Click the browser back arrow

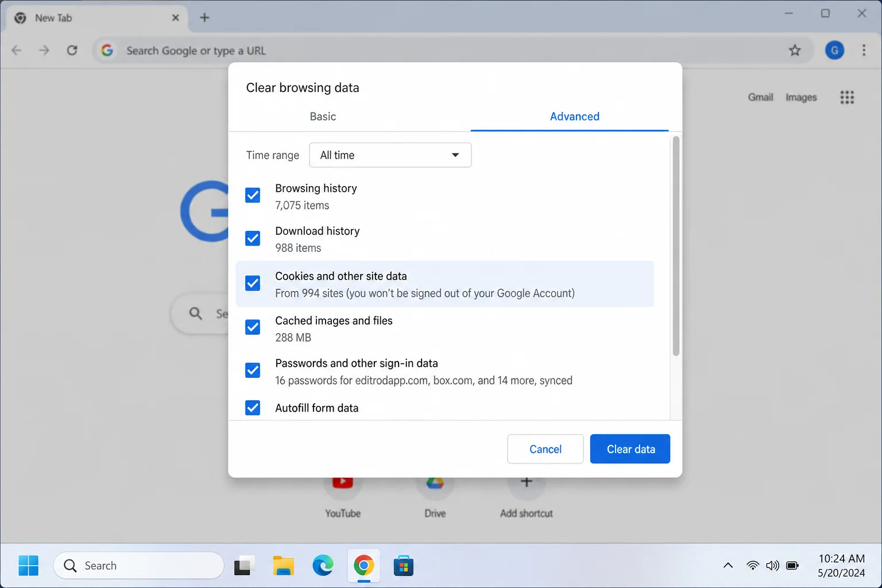[17, 51]
